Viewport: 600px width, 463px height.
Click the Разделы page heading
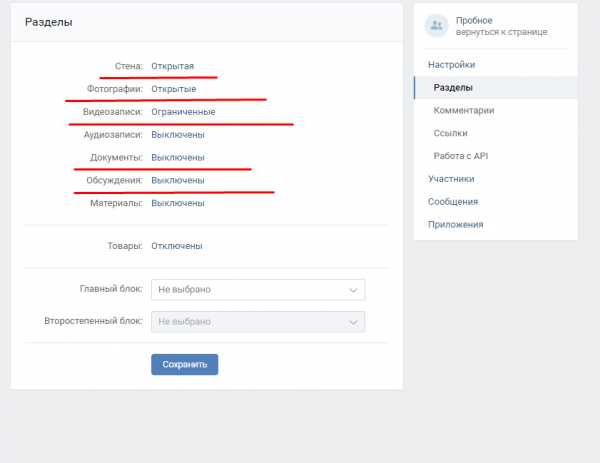(49, 22)
